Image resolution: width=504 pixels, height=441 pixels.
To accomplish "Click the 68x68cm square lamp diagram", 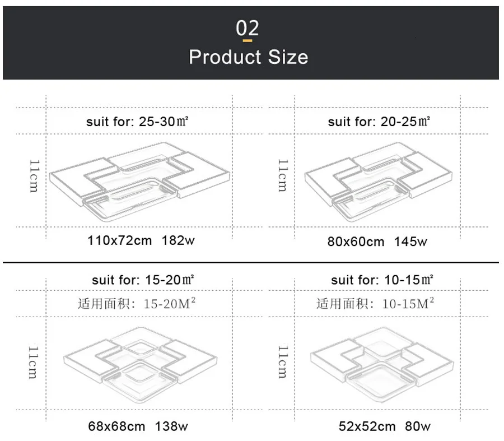I will [x=140, y=363].
